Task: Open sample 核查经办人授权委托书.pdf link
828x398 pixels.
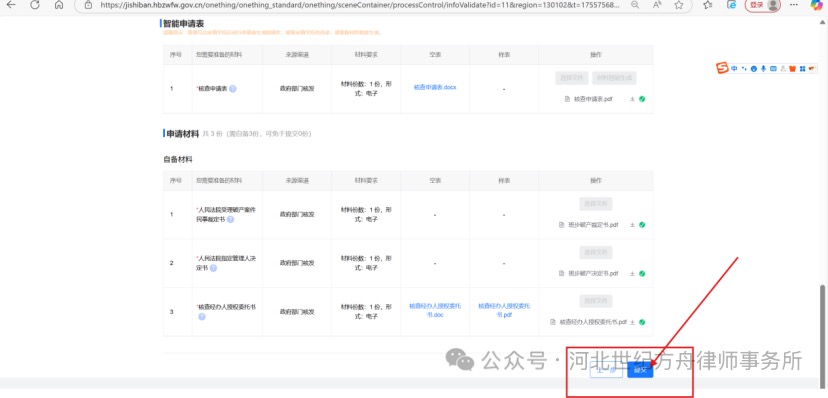Action: (x=504, y=310)
